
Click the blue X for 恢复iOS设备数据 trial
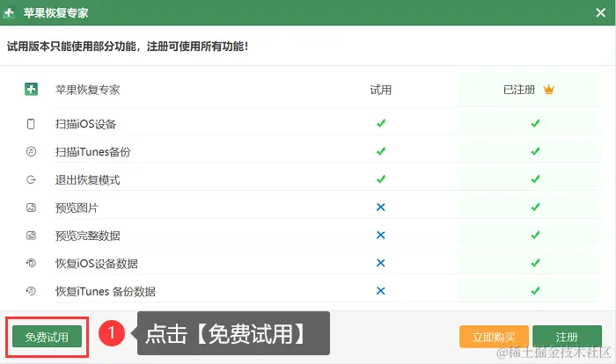[x=381, y=263]
